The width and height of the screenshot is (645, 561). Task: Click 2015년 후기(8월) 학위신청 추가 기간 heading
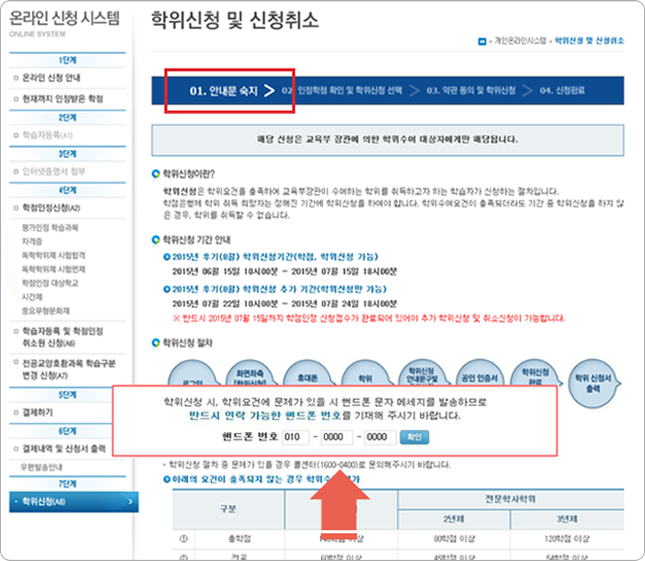pos(279,289)
